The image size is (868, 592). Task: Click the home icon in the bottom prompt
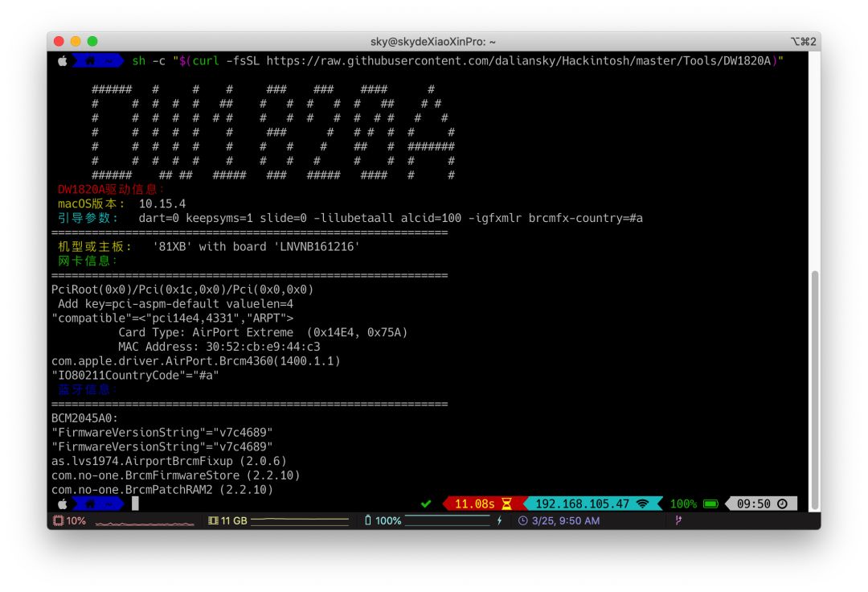pos(90,504)
